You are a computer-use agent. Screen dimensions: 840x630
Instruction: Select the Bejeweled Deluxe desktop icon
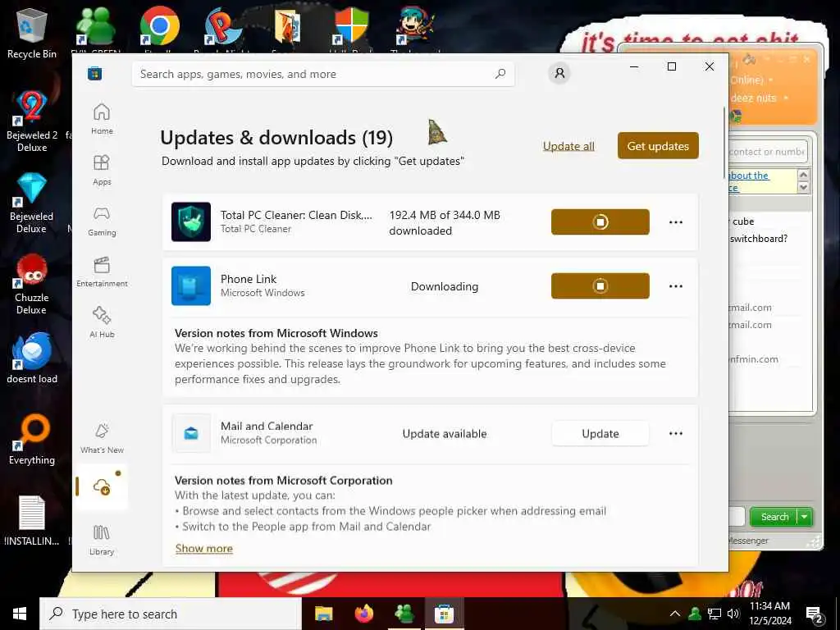click(x=32, y=203)
